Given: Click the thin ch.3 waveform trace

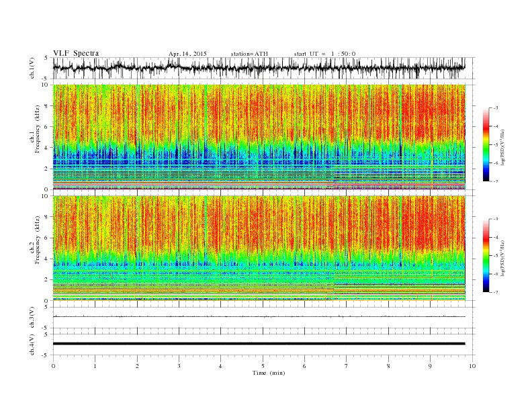Looking at the screenshot, I should coord(259,317).
